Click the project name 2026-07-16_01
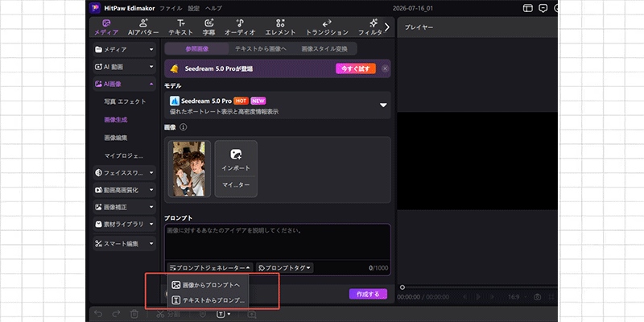This screenshot has width=644, height=322. 412,8
